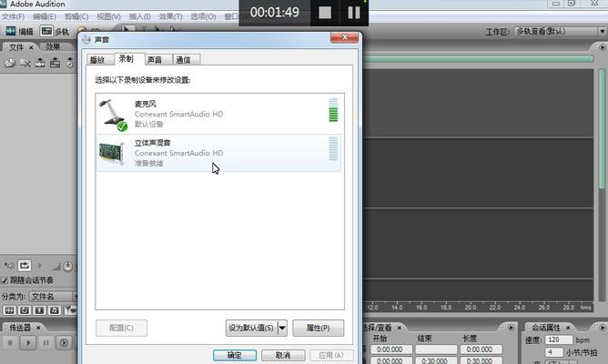Open the Session Properties panel options arrow
Screen dimensions: 608x364
click(603, 328)
